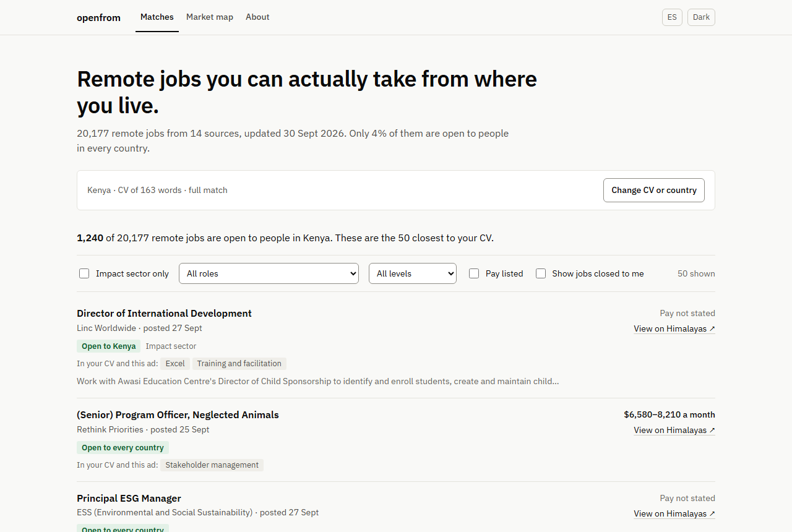Open the openfrom home logo

click(x=98, y=17)
